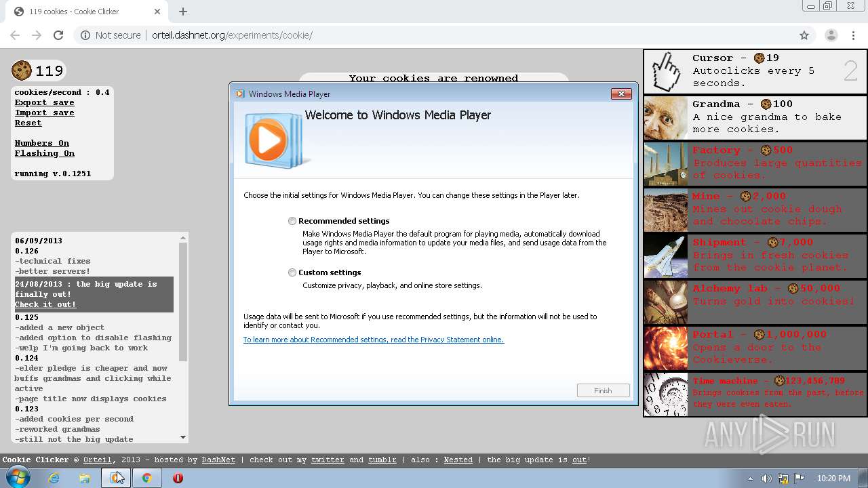This screenshot has height=488, width=868.
Task: Bookmark this page with the star
Action: (804, 35)
